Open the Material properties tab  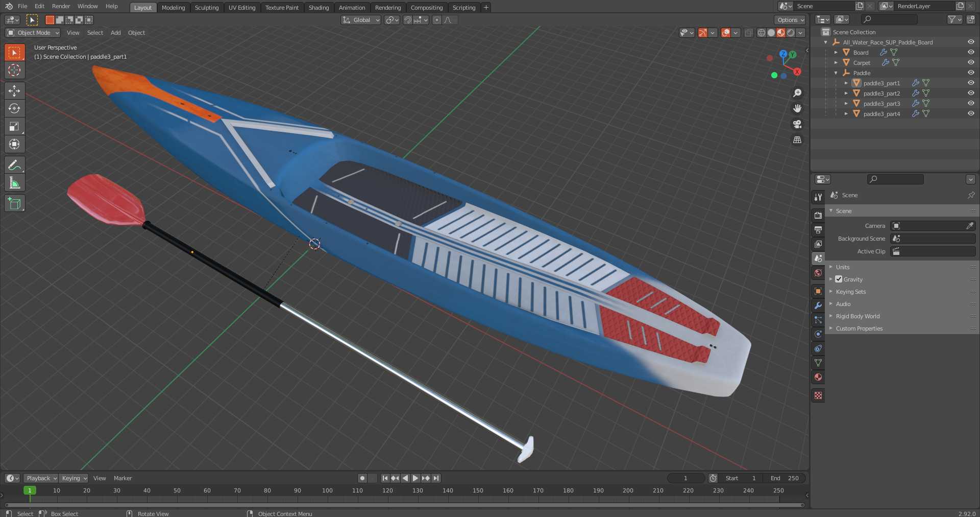point(818,377)
